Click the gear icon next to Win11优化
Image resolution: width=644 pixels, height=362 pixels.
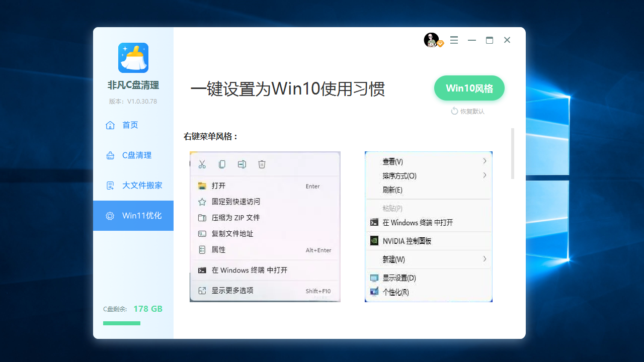110,215
